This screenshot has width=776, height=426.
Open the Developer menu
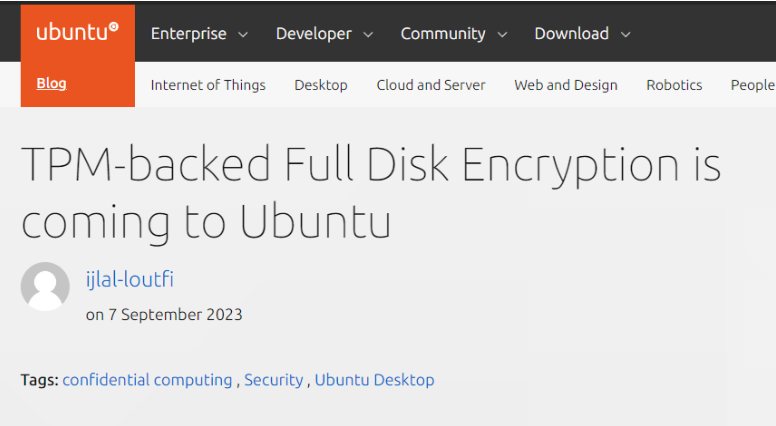pos(314,34)
